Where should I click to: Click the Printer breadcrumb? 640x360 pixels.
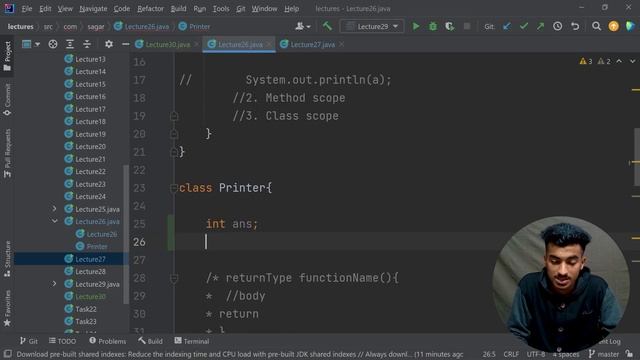[x=194, y=27]
